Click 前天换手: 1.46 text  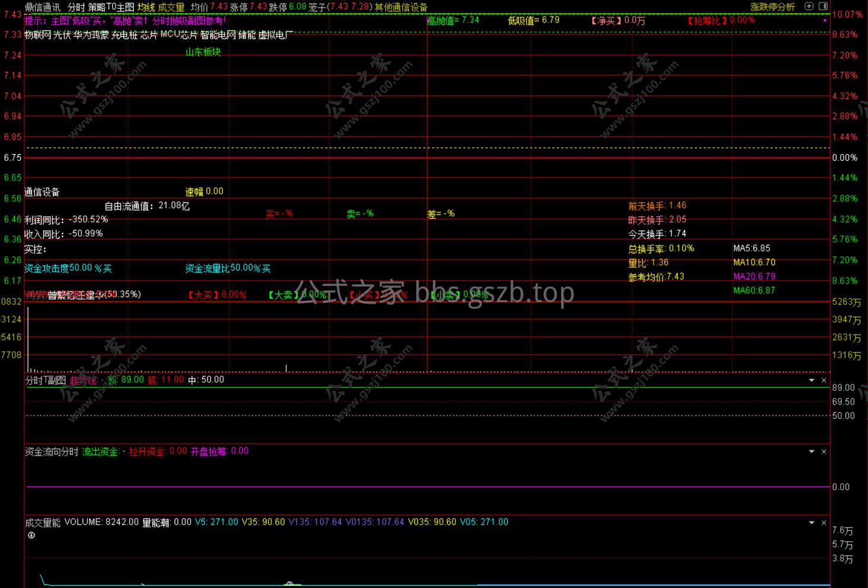[x=657, y=206]
